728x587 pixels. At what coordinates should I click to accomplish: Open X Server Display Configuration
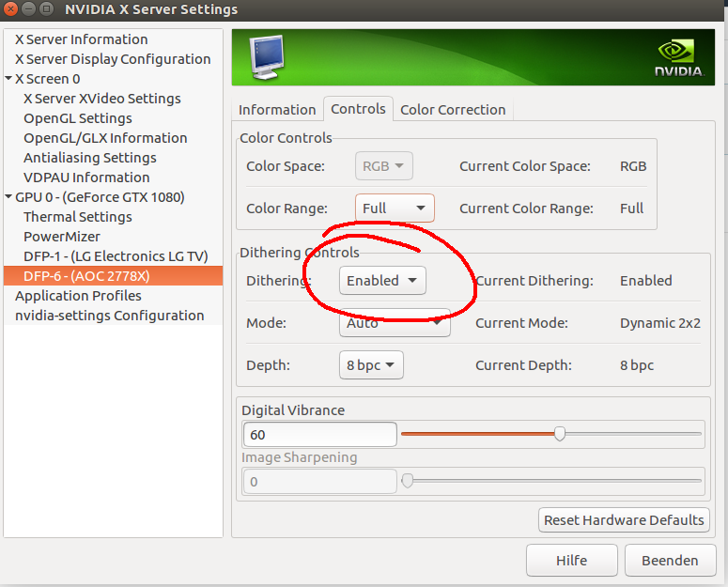(113, 59)
